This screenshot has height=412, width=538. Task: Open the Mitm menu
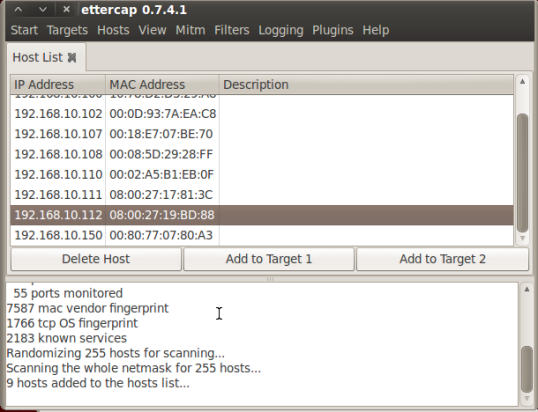190,30
